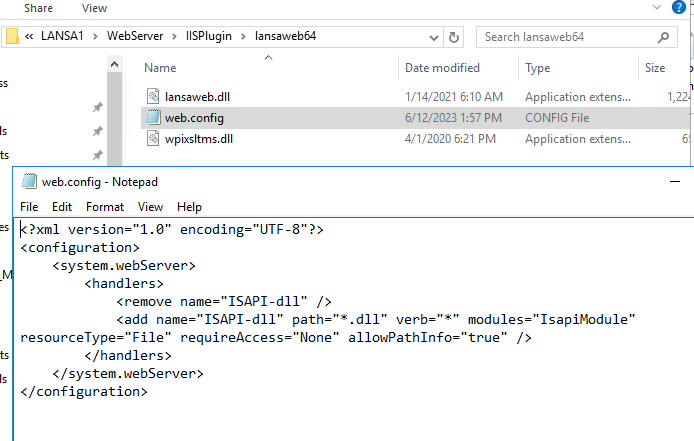The image size is (694, 441).
Task: Click the lansaweb.dll file icon
Action: click(x=153, y=97)
